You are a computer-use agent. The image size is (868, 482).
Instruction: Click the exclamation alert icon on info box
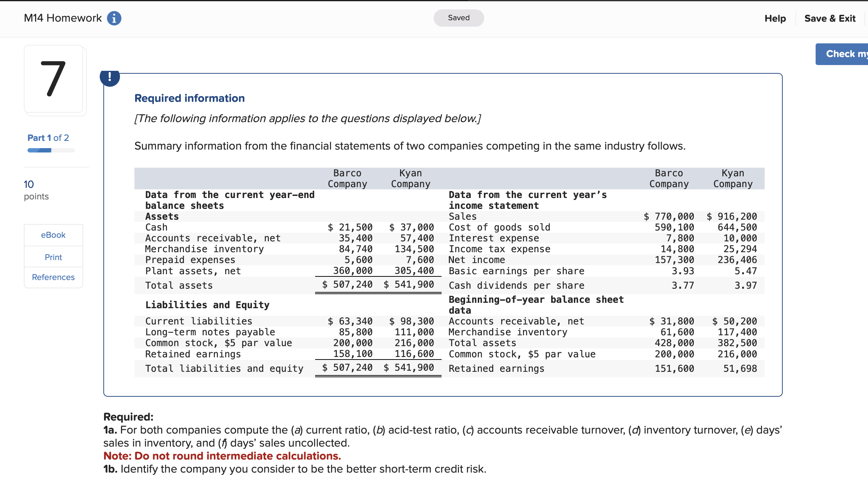(x=110, y=77)
